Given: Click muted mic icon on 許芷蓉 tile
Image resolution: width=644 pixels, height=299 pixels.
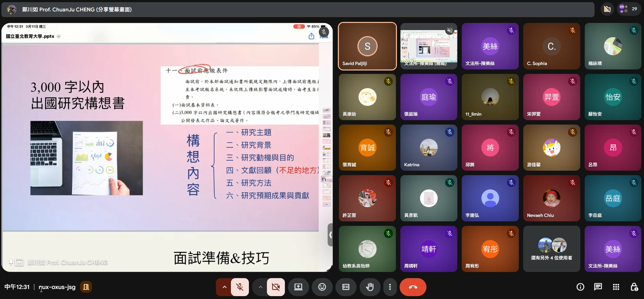Looking at the screenshot, I should tap(388, 182).
